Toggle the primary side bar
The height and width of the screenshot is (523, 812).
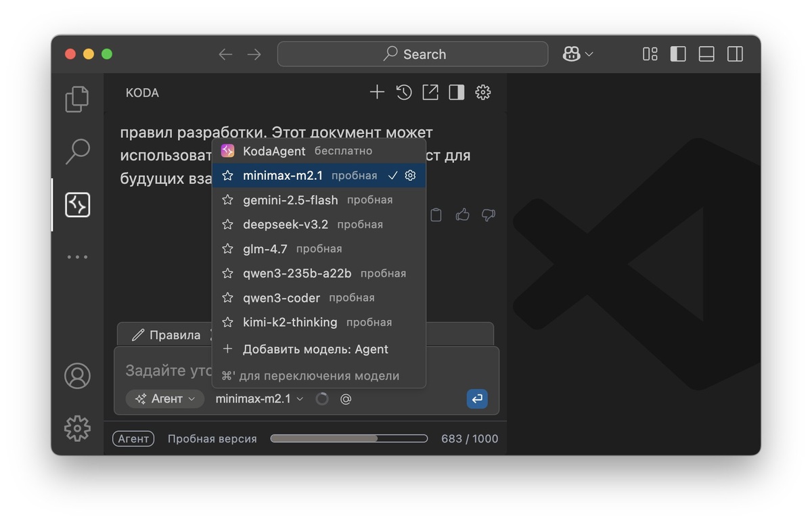click(x=678, y=54)
